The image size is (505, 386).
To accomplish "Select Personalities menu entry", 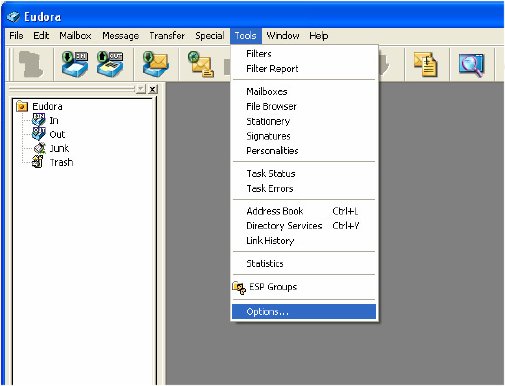I will pos(304,151).
